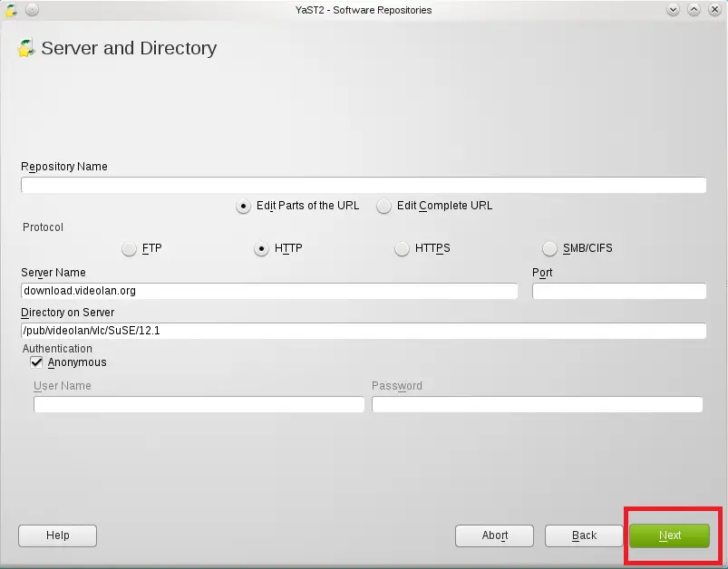Click the round pin button in the title bar
728x569 pixels.
click(32, 10)
